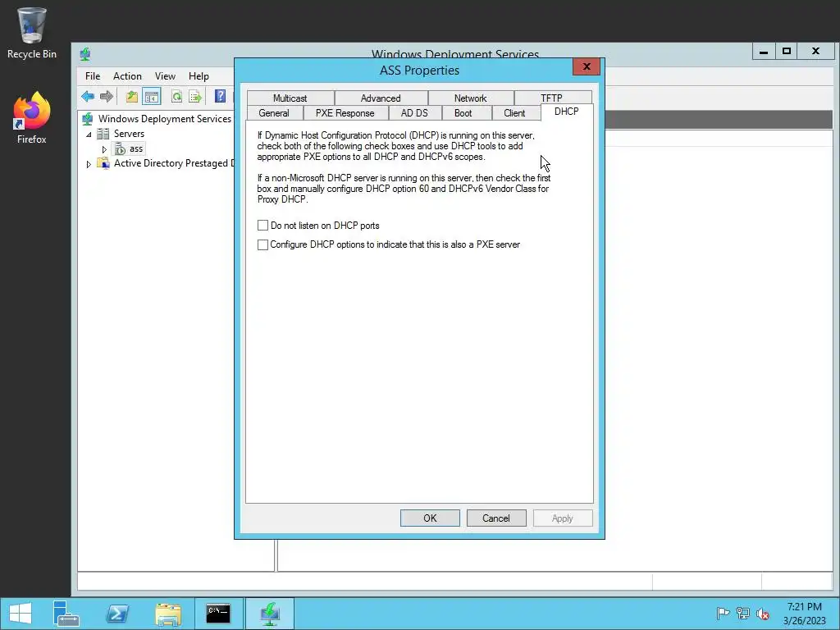
Task: Collapse the Servers tree node
Action: pos(89,135)
